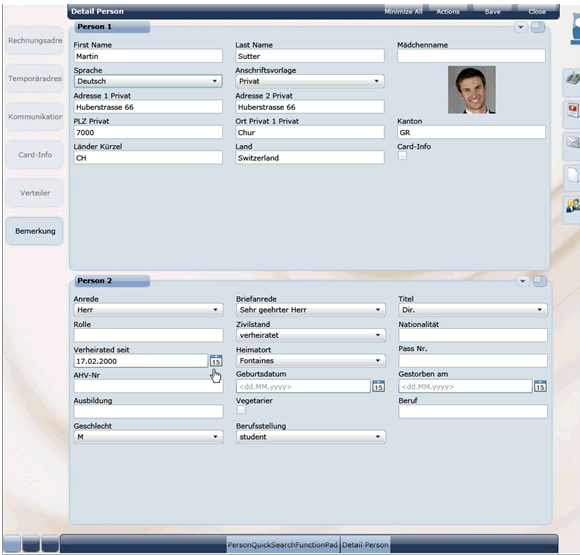Click the blank page document icon

pyautogui.click(x=573, y=175)
